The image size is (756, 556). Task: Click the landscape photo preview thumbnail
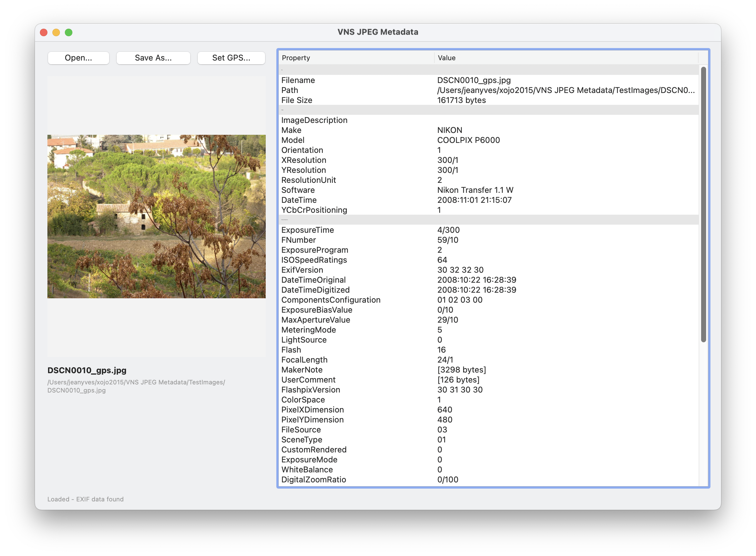[157, 217]
